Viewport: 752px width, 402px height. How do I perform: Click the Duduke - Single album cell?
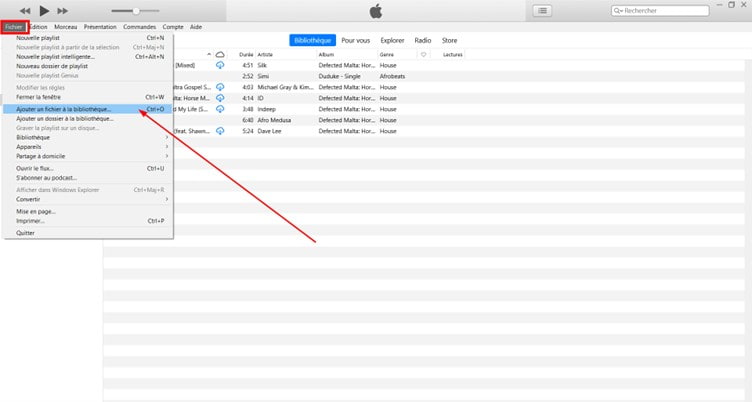click(340, 76)
